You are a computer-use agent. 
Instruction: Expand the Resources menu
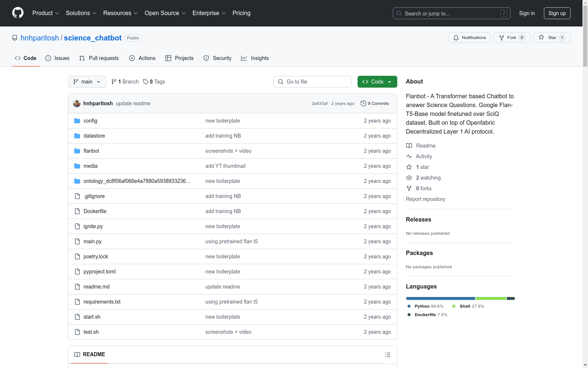pyautogui.click(x=121, y=13)
